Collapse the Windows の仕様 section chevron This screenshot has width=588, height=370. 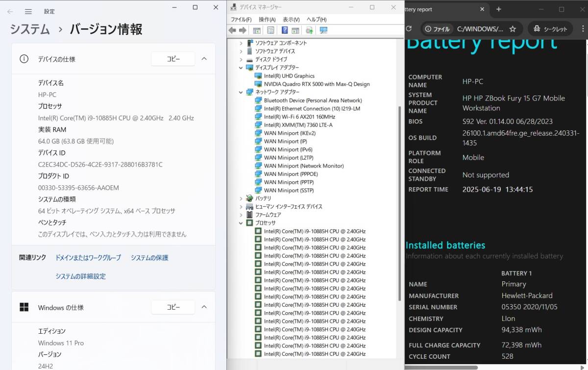click(204, 307)
